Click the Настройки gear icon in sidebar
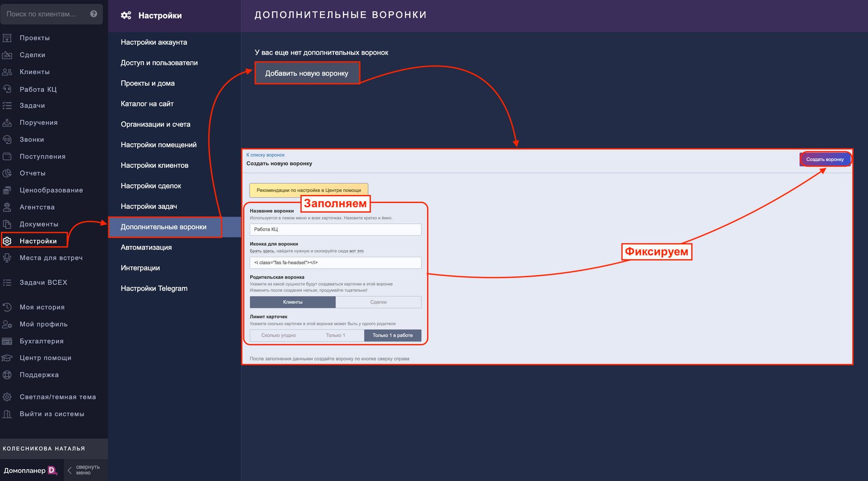This screenshot has height=481, width=868. pyautogui.click(x=7, y=241)
